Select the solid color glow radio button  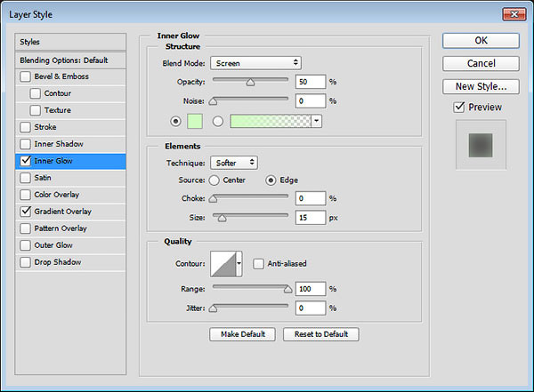175,121
